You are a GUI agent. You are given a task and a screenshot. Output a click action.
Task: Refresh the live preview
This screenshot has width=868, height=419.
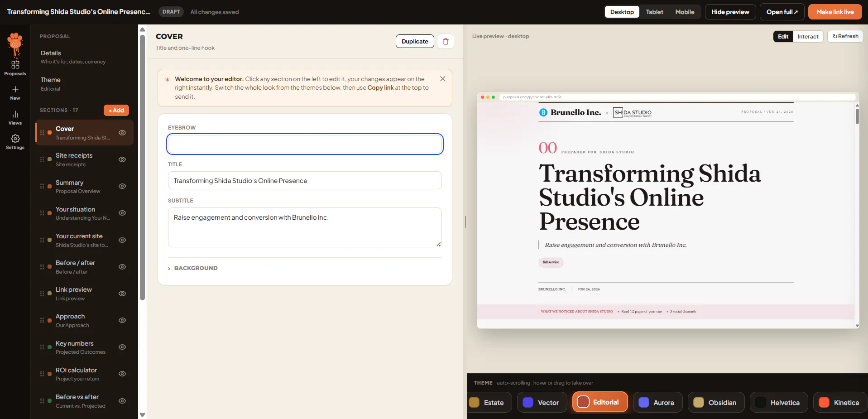[x=845, y=36]
